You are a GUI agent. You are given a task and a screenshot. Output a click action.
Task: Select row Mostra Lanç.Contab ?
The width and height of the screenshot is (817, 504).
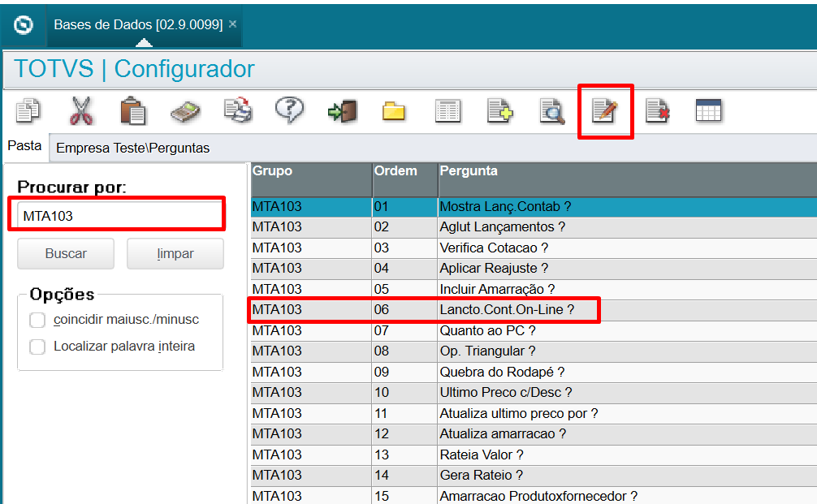[534, 207]
